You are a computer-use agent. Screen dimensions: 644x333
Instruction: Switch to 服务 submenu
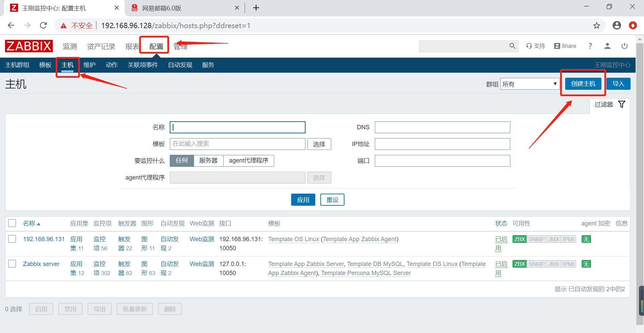(x=208, y=65)
